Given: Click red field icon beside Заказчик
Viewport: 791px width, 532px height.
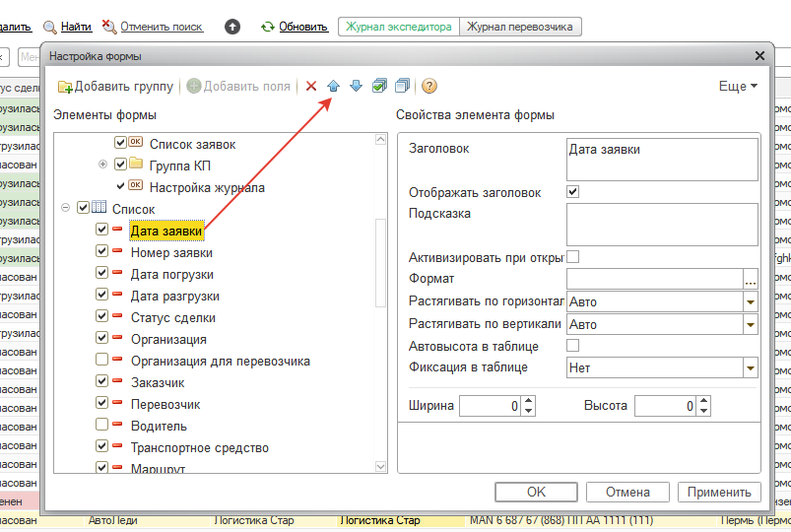Looking at the screenshot, I should [117, 380].
